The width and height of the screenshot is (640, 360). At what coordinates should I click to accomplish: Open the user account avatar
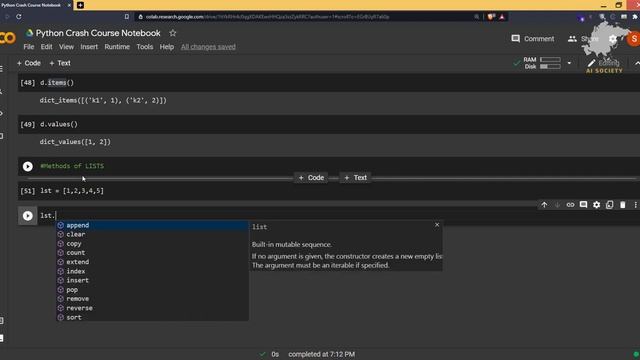633,39
